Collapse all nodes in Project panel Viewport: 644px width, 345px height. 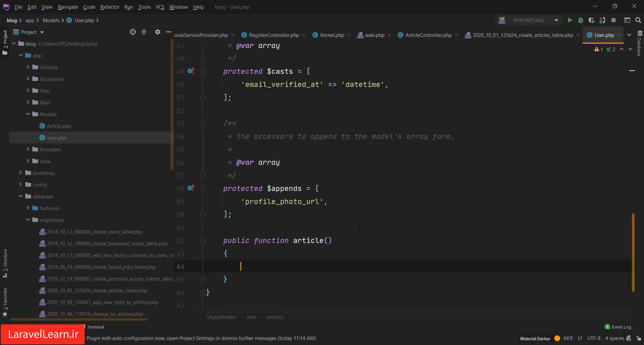(x=144, y=32)
